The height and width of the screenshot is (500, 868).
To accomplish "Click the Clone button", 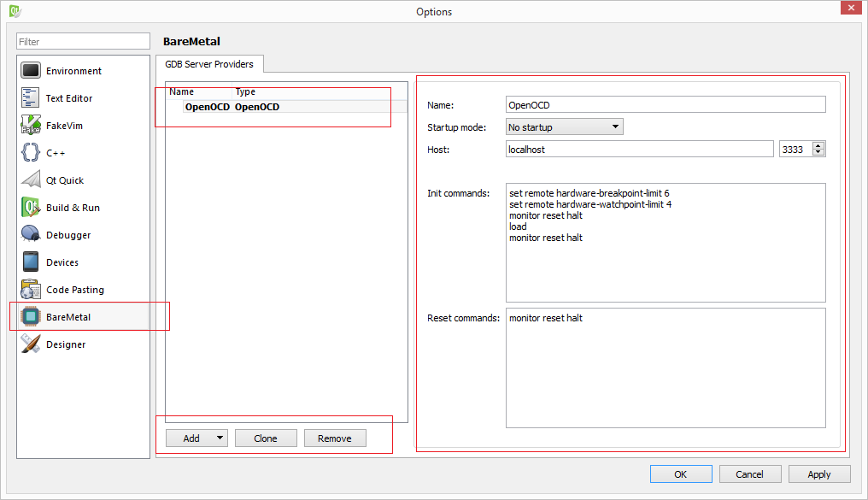I will (266, 438).
